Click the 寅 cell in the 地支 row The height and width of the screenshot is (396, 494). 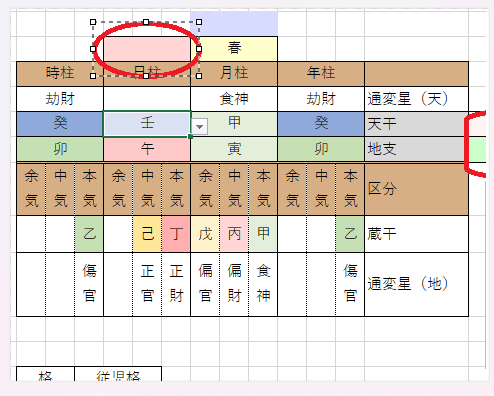tap(234, 149)
